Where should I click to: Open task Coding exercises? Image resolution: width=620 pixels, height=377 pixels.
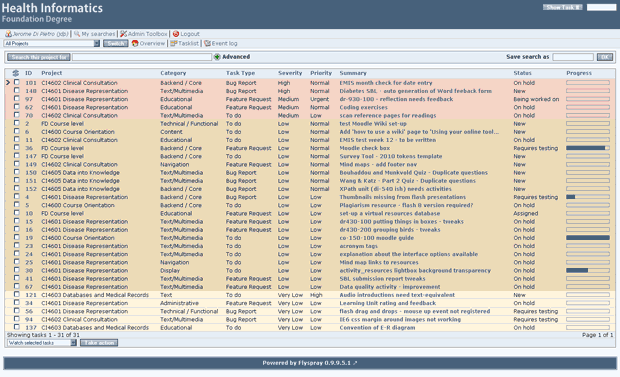click(x=363, y=107)
